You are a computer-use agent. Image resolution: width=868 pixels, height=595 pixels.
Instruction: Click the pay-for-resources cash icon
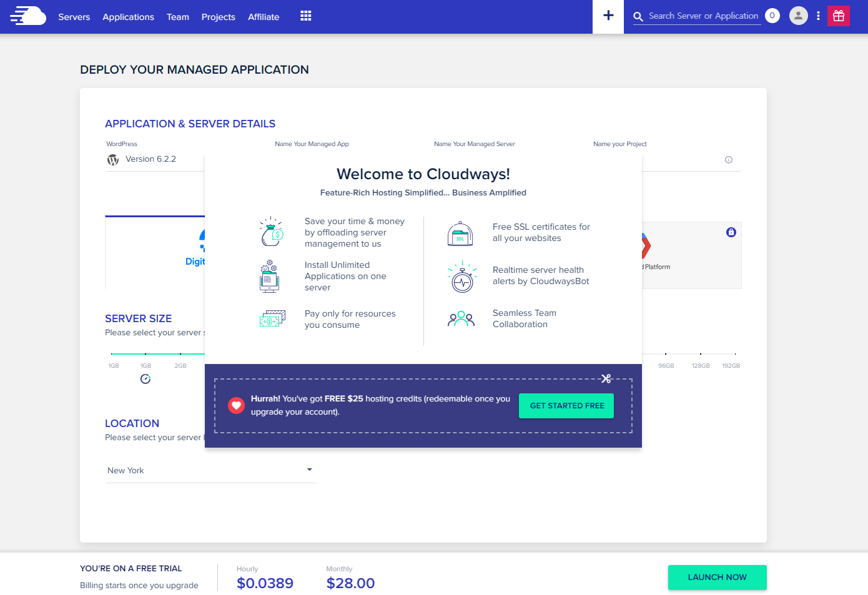(x=272, y=318)
